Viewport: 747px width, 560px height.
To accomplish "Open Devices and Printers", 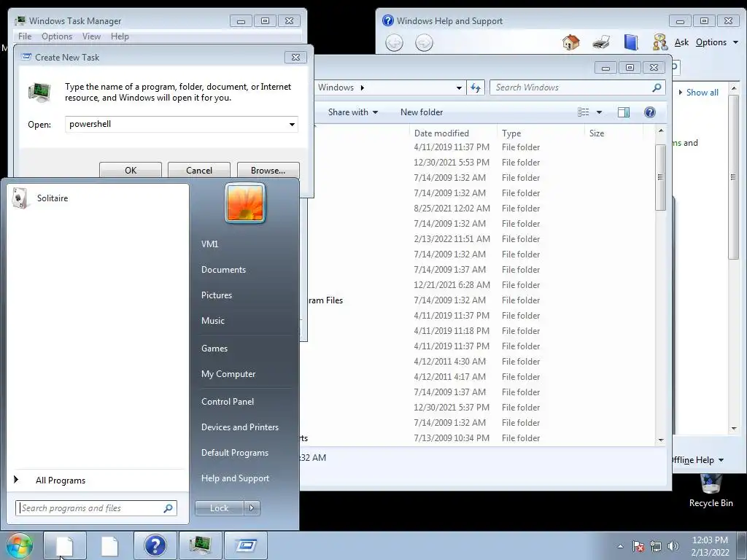I will click(x=240, y=427).
